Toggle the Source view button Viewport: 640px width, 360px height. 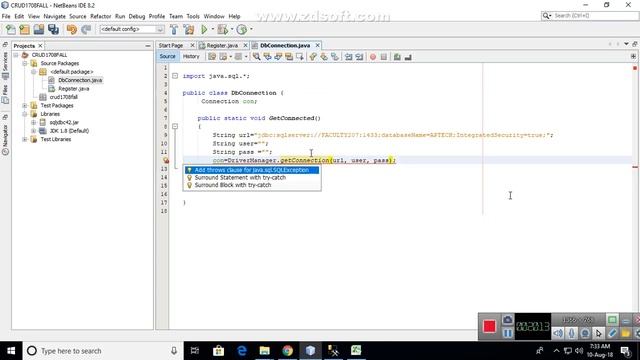tap(167, 56)
